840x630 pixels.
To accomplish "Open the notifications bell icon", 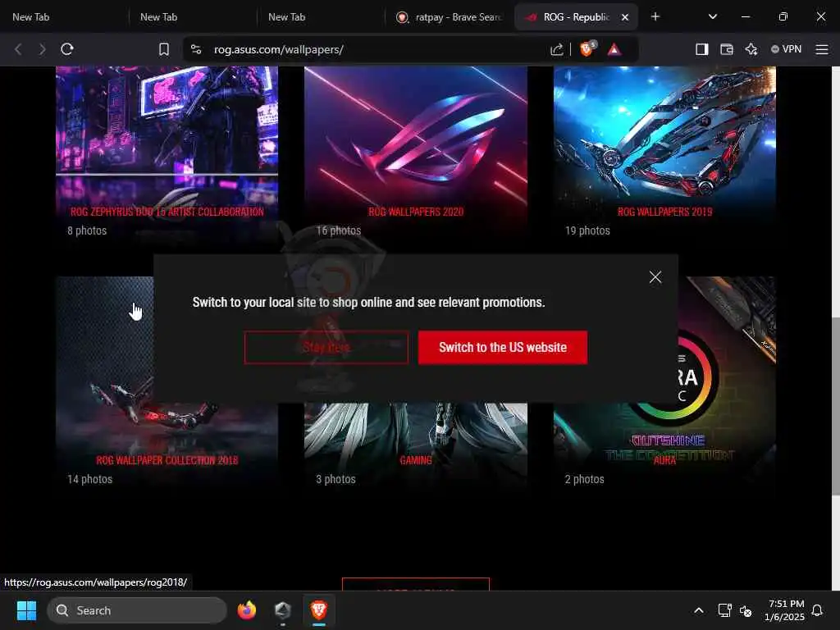I will (x=817, y=610).
